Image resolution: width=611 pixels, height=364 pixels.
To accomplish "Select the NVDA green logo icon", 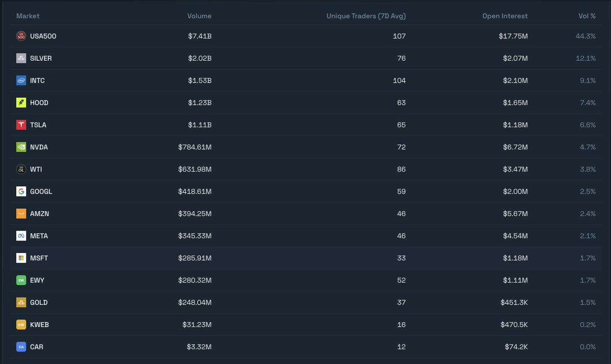I will coord(21,147).
